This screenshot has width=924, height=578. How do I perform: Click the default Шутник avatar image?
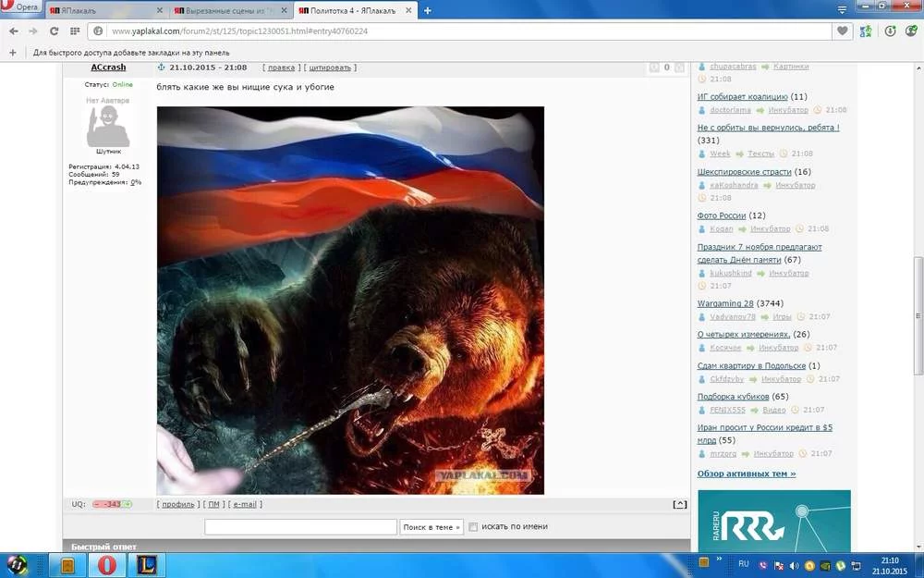(x=108, y=127)
